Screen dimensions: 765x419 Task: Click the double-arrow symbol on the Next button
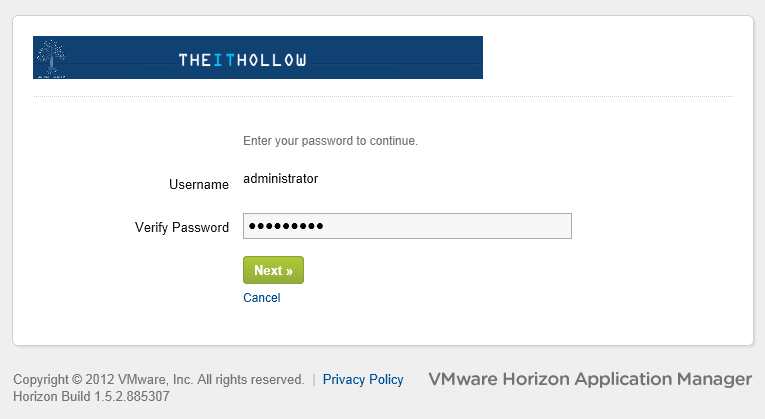(288, 270)
